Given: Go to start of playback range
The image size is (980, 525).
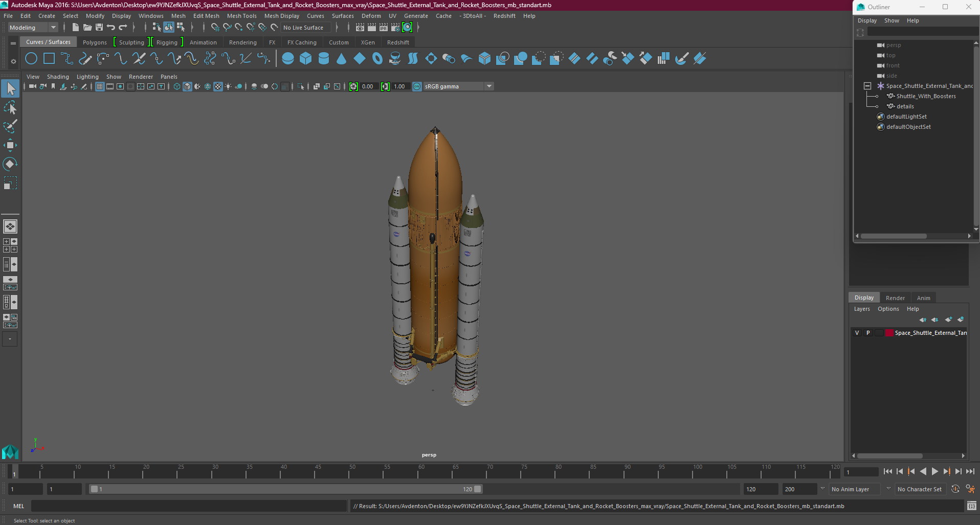Looking at the screenshot, I should click(888, 472).
